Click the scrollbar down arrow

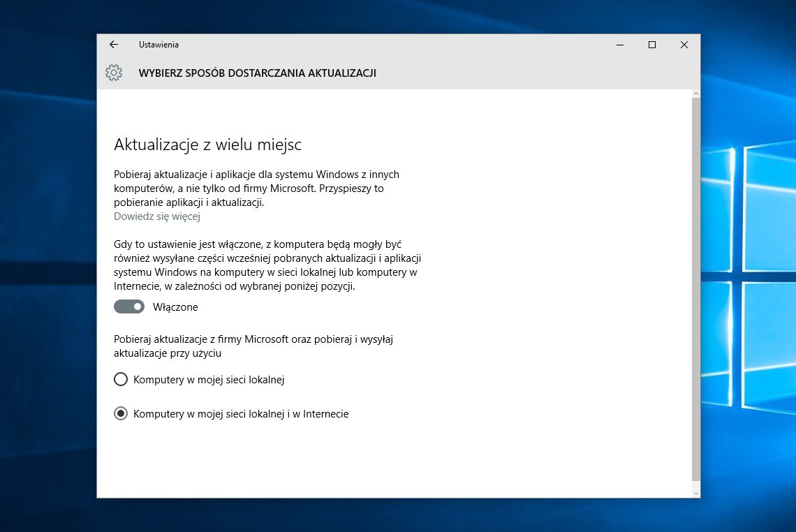(x=696, y=493)
